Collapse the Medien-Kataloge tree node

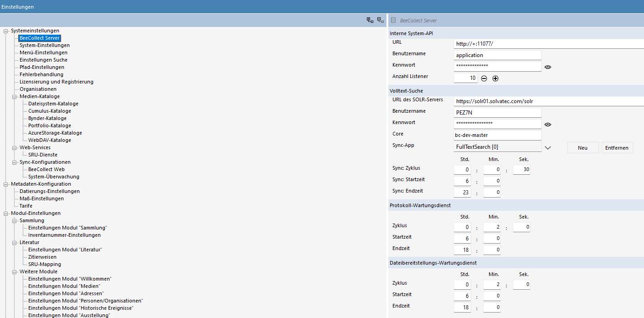point(15,97)
